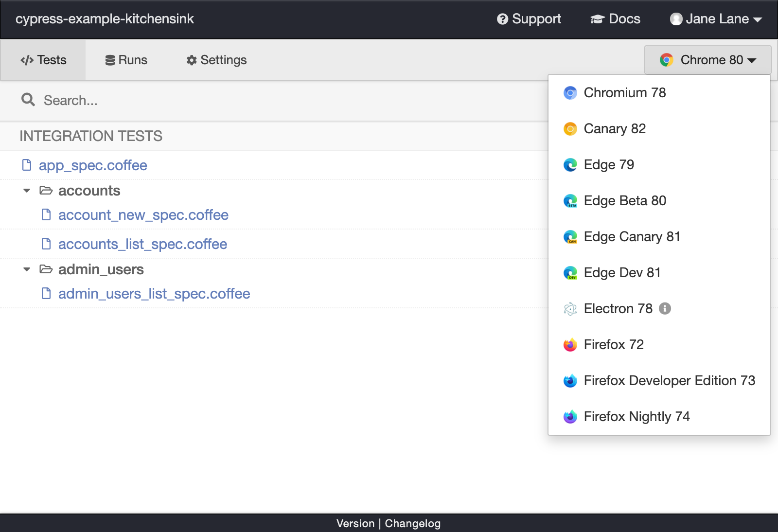Open the Docs link
778x532 pixels.
coord(616,19)
